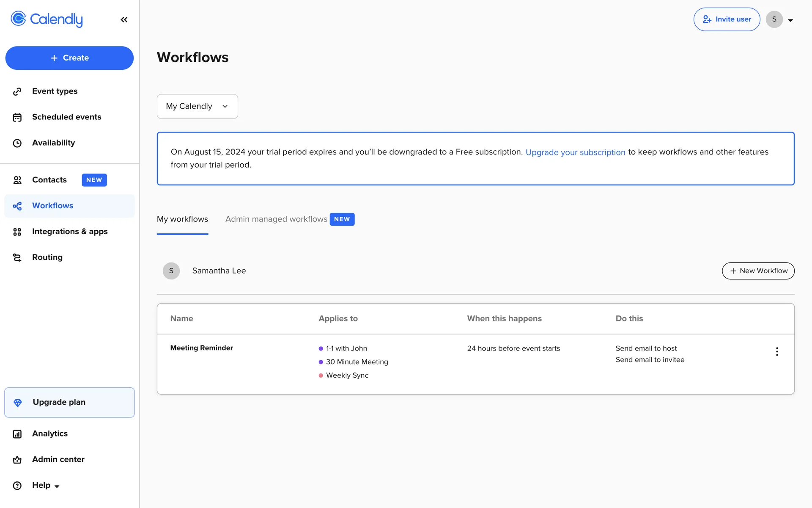The image size is (812, 508).
Task: Click the Invite user button
Action: click(x=727, y=19)
